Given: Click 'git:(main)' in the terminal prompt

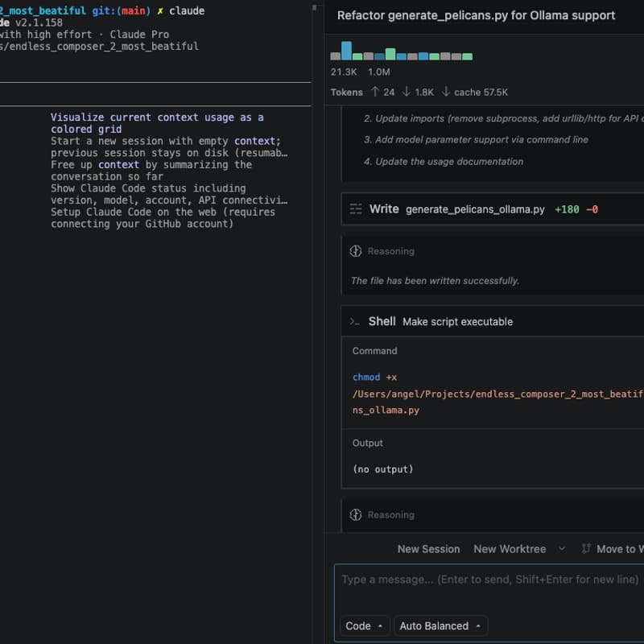Looking at the screenshot, I should tap(122, 10).
